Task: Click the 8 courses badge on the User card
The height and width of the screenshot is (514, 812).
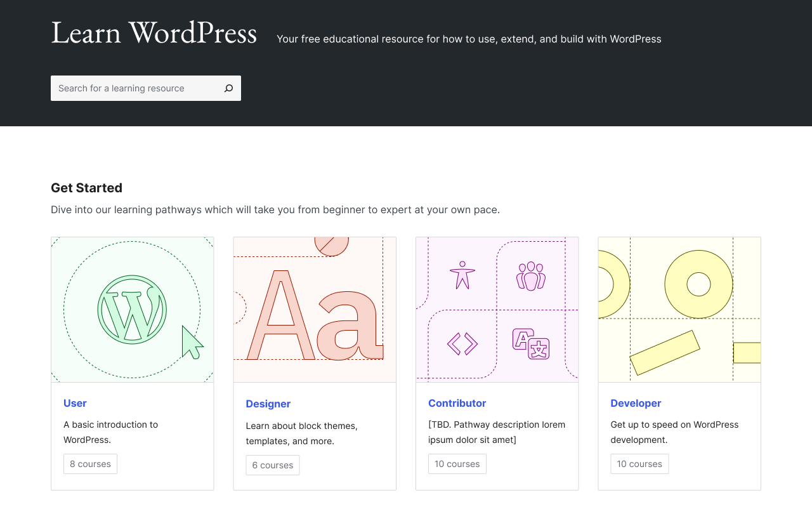Action: [x=90, y=464]
